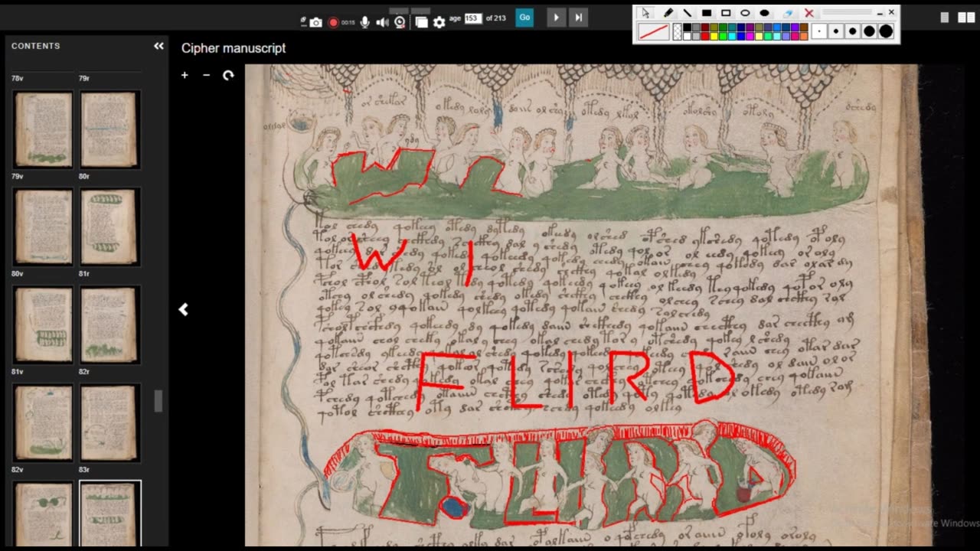Pick the orange color swatch

[x=804, y=36]
